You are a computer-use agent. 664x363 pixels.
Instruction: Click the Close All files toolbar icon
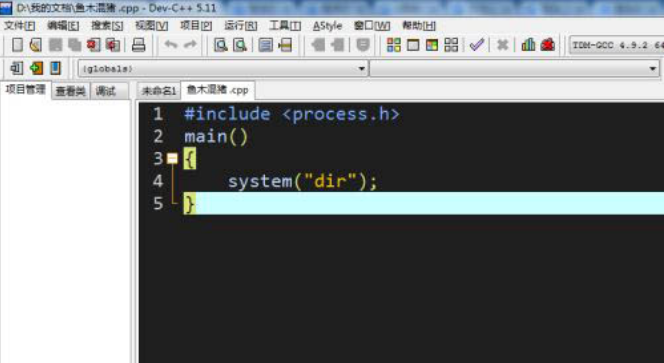pos(113,45)
